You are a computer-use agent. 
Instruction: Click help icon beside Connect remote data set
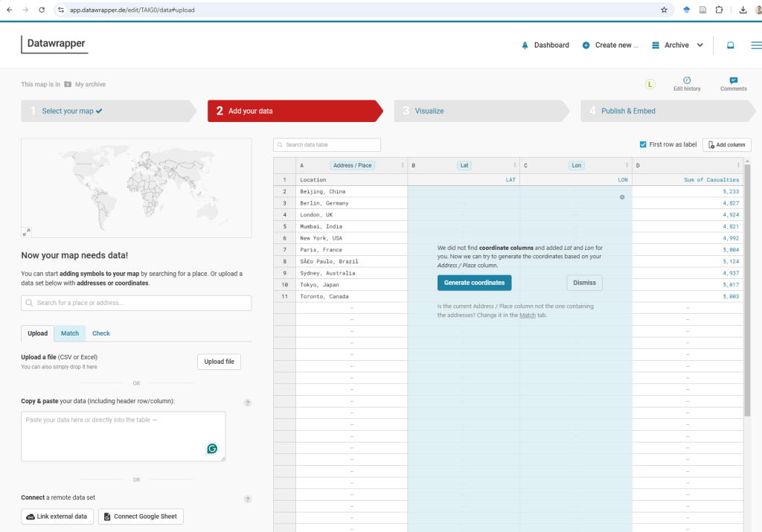248,499
